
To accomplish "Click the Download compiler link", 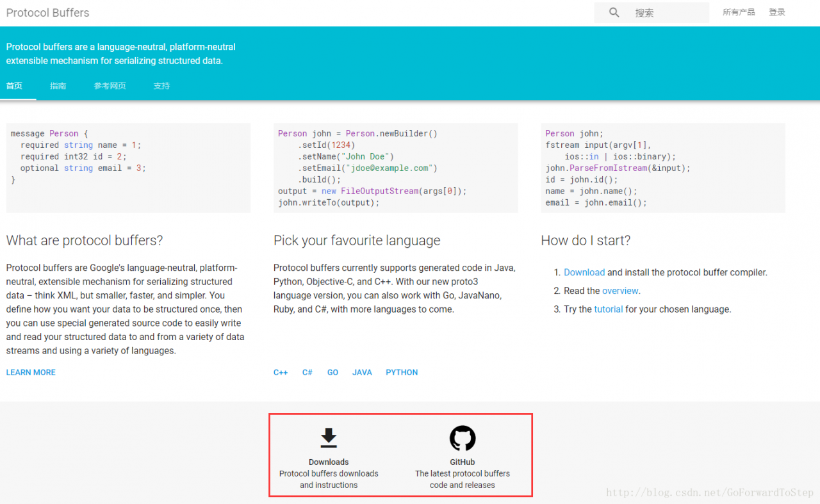I will tap(584, 272).
